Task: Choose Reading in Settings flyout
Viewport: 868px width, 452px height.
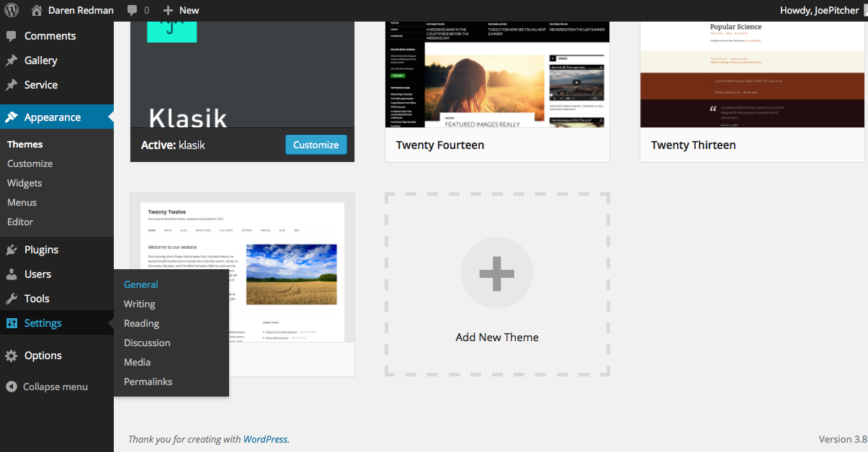Action: (141, 323)
